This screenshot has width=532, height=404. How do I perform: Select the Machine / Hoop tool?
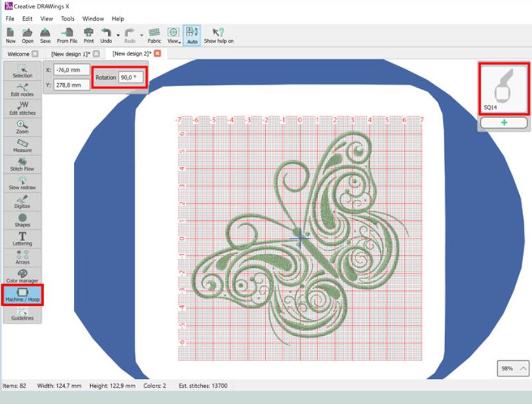pyautogui.click(x=22, y=294)
